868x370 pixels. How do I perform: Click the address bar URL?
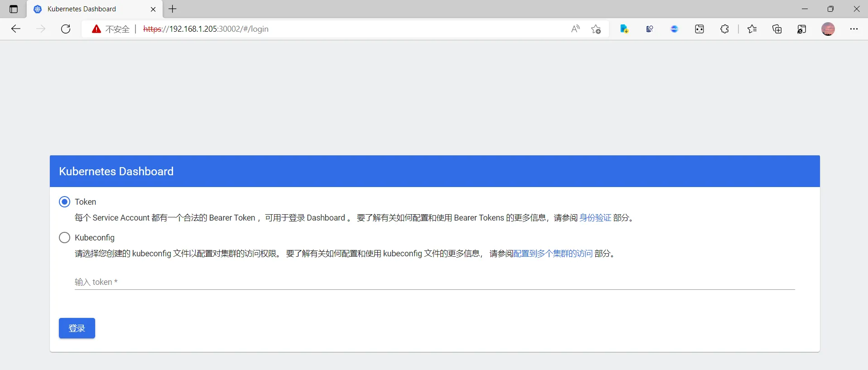pos(206,29)
